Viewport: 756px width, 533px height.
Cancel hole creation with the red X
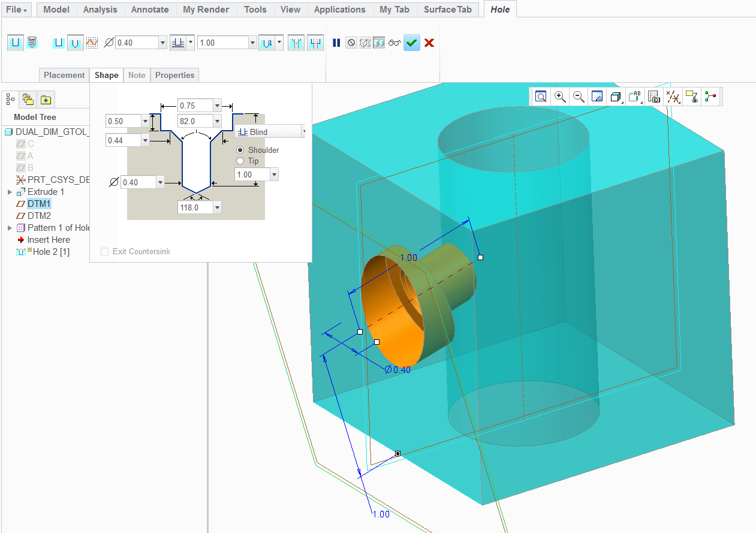pos(429,43)
